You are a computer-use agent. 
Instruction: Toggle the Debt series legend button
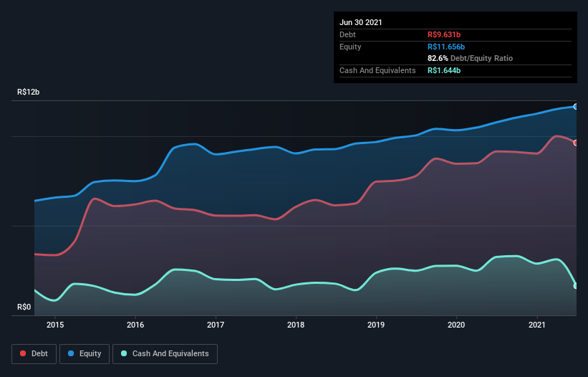tap(34, 354)
